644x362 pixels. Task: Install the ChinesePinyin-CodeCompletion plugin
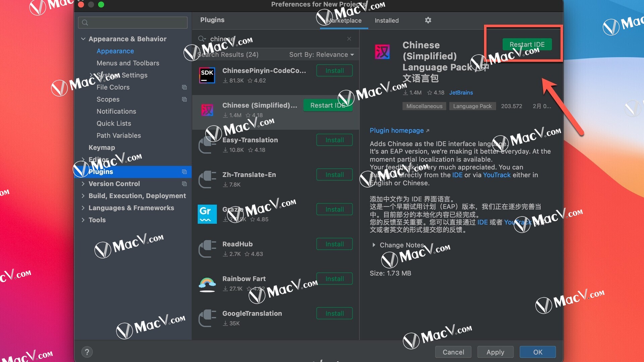tap(334, 71)
